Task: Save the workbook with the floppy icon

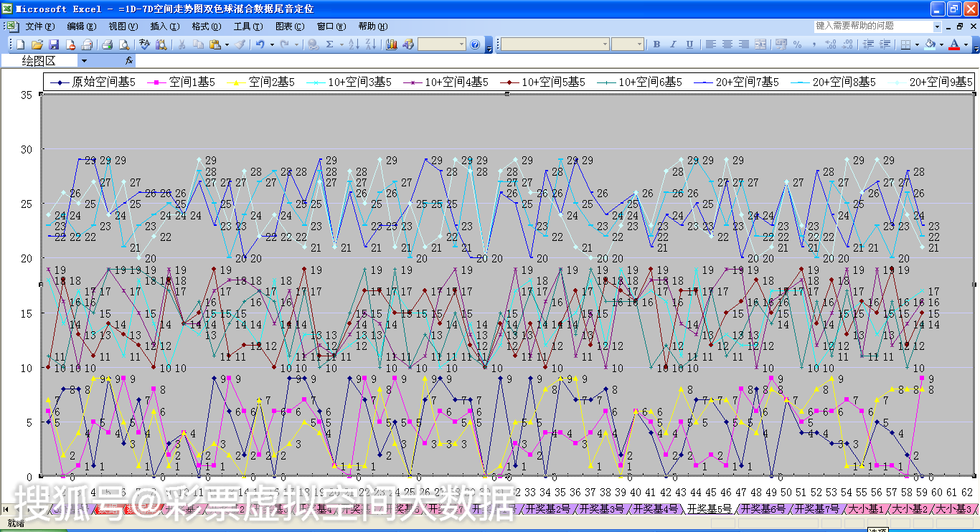Action: pos(53,44)
